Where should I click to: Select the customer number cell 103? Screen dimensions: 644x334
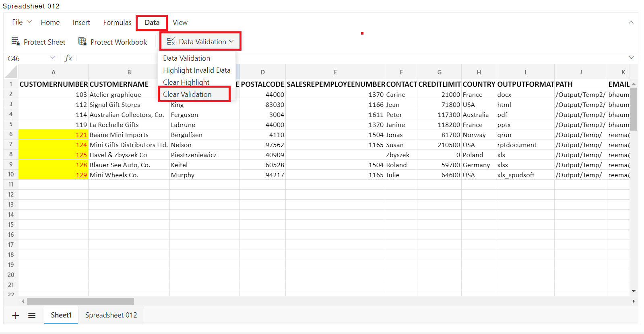point(53,94)
